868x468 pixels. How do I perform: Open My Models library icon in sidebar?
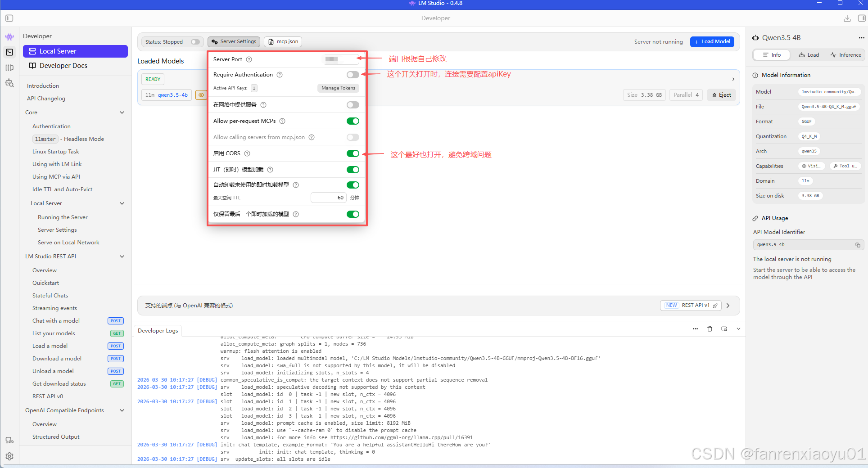(9, 67)
